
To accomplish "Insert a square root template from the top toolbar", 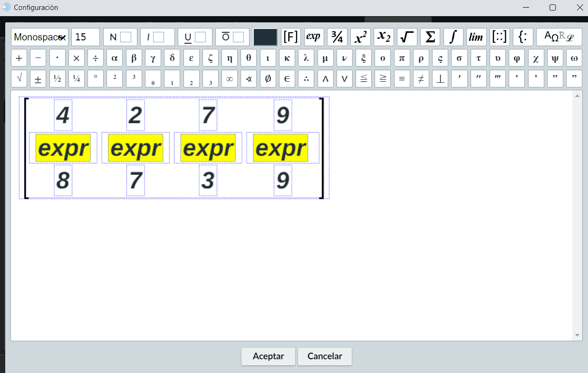I will point(407,37).
